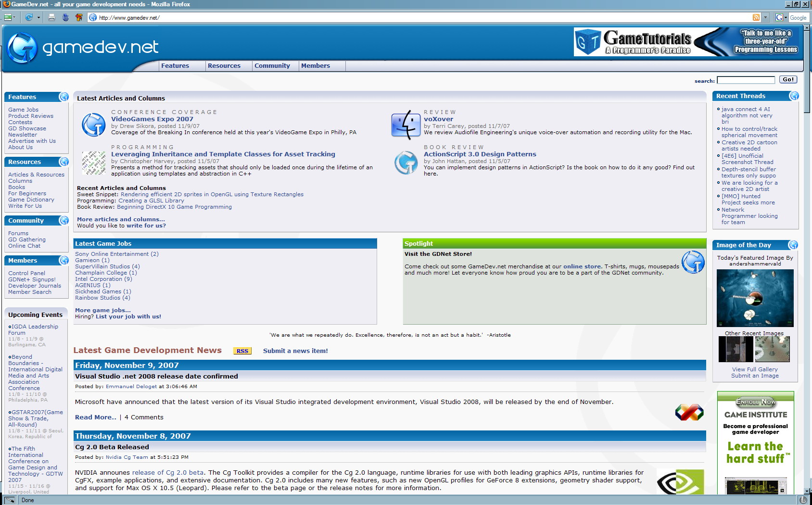Open the Control Panel members link
The height and width of the screenshot is (505, 812).
pos(26,273)
